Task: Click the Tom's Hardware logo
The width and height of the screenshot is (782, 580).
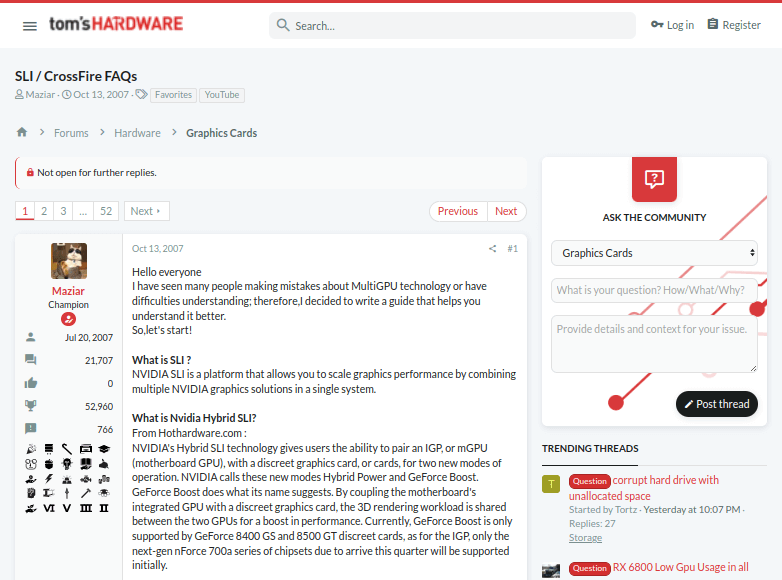Action: pyautogui.click(x=116, y=24)
